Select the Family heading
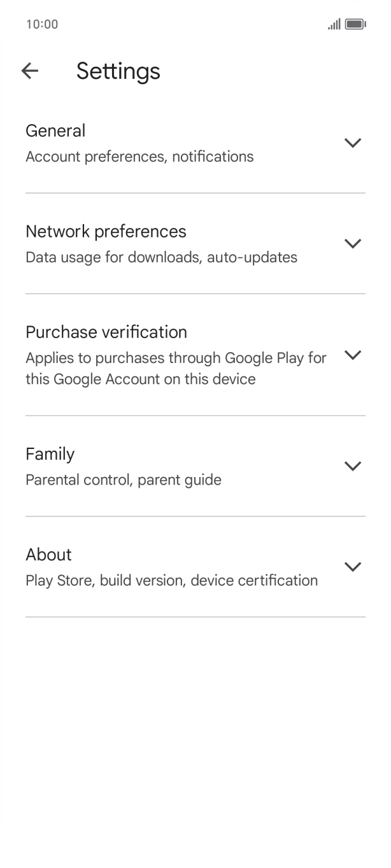Image resolution: width=391 pixels, height=868 pixels. click(50, 454)
